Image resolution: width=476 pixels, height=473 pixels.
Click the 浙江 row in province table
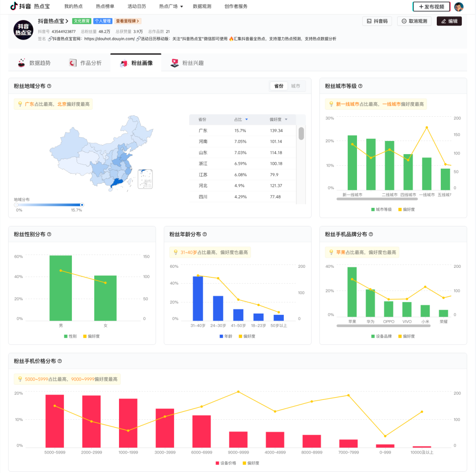point(242,163)
